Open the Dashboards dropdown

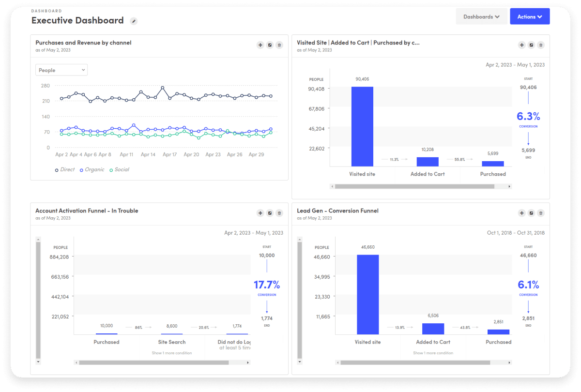coord(481,16)
